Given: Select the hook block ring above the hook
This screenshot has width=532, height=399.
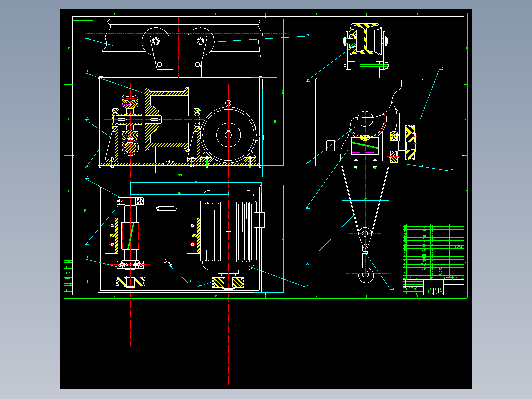Looking at the screenshot, I should click(365, 234).
